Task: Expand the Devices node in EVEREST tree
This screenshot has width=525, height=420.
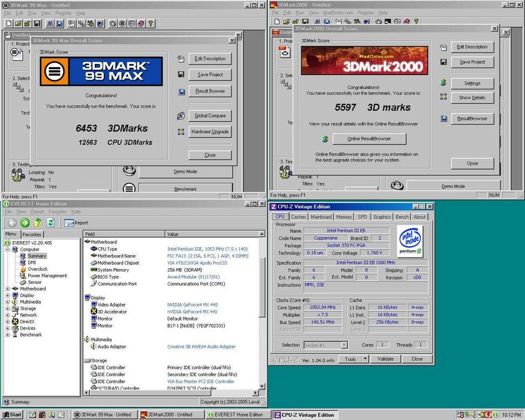Action: coord(7,328)
